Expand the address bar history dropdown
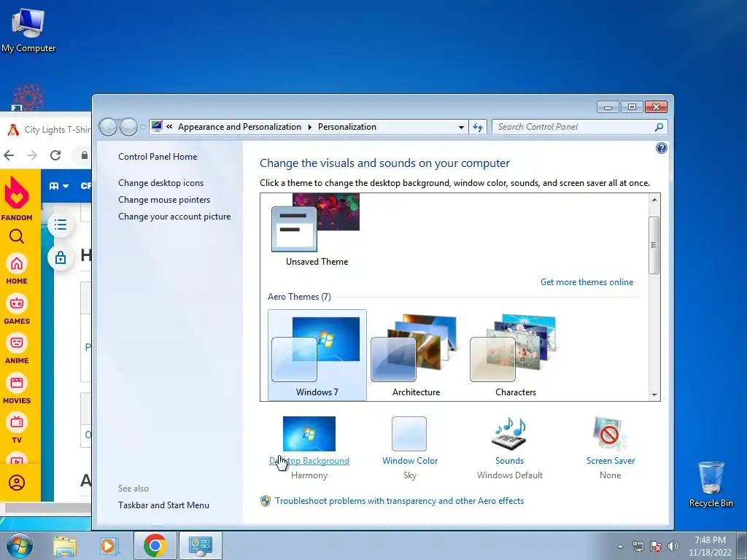Viewport: 747px width, 560px height. pyautogui.click(x=461, y=127)
